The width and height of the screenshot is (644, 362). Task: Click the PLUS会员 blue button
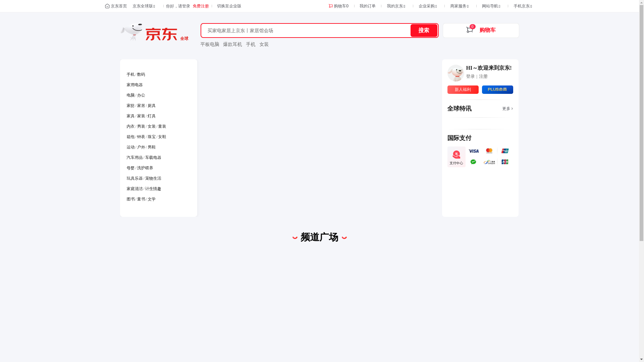pos(497,89)
